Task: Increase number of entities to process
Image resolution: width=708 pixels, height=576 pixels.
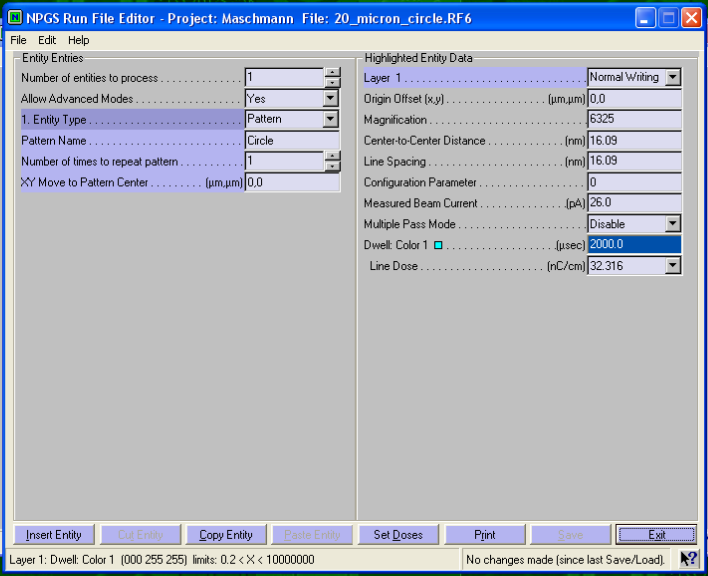Action: 332,72
